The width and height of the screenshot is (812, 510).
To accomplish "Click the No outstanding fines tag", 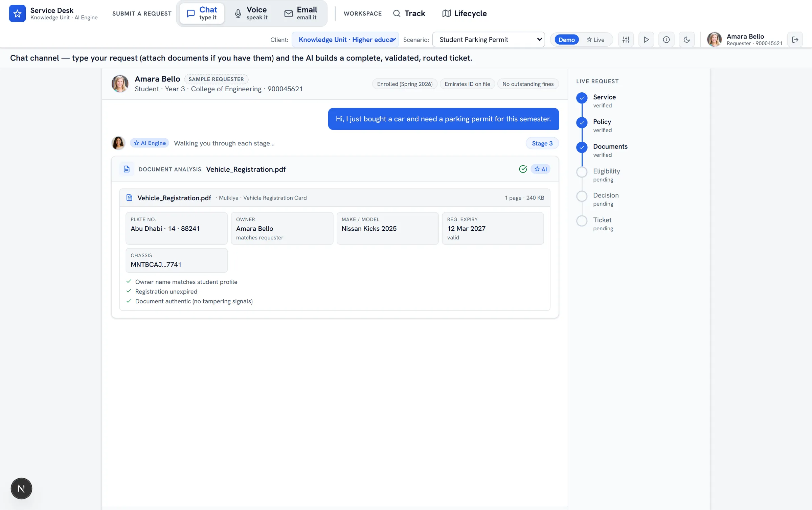I will point(528,84).
